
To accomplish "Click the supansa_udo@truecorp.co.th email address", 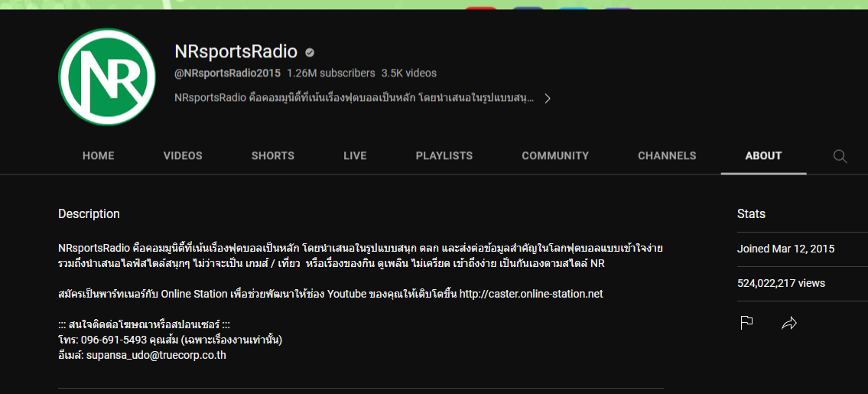I will (156, 355).
